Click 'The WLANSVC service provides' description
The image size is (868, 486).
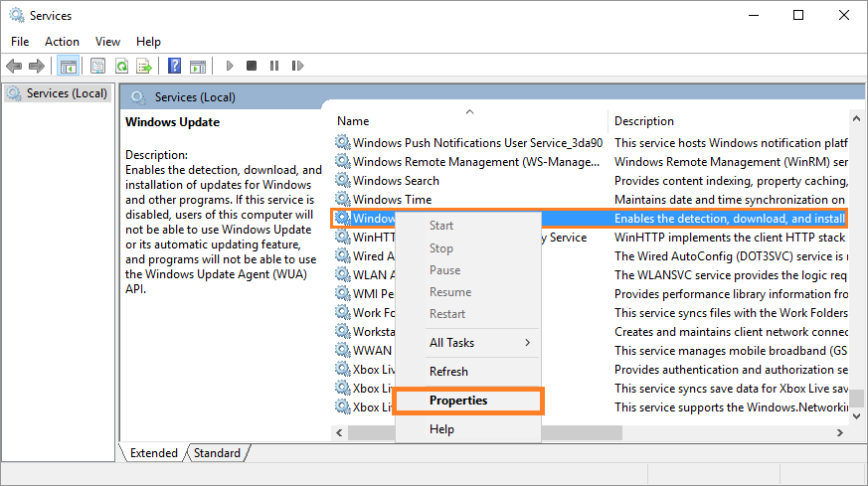(x=731, y=274)
